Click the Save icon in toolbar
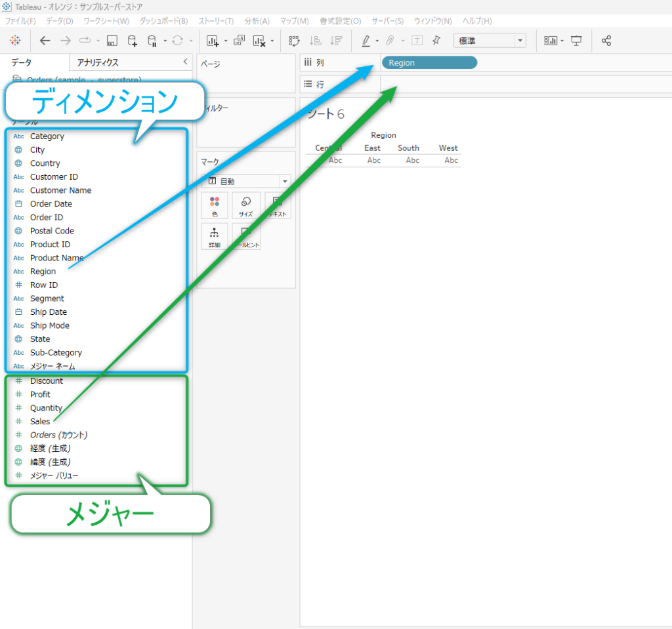Image resolution: width=672 pixels, height=629 pixels. 112,41
